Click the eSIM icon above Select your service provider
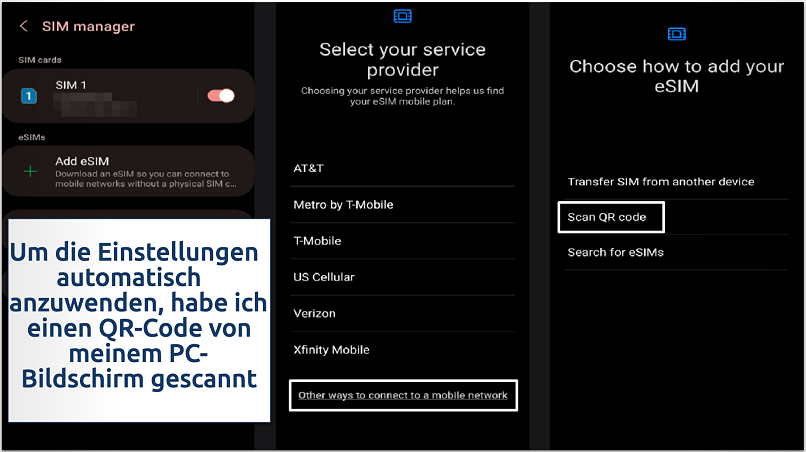This screenshot has height=452, width=806. (402, 16)
